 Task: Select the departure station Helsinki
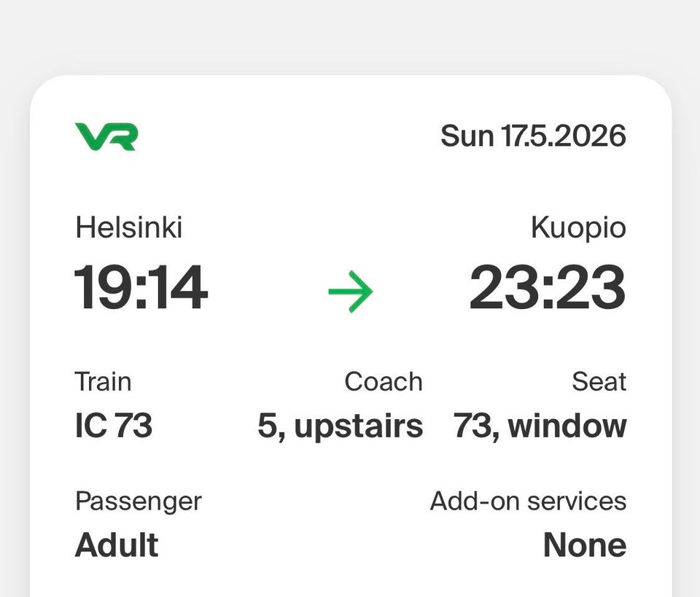128,228
